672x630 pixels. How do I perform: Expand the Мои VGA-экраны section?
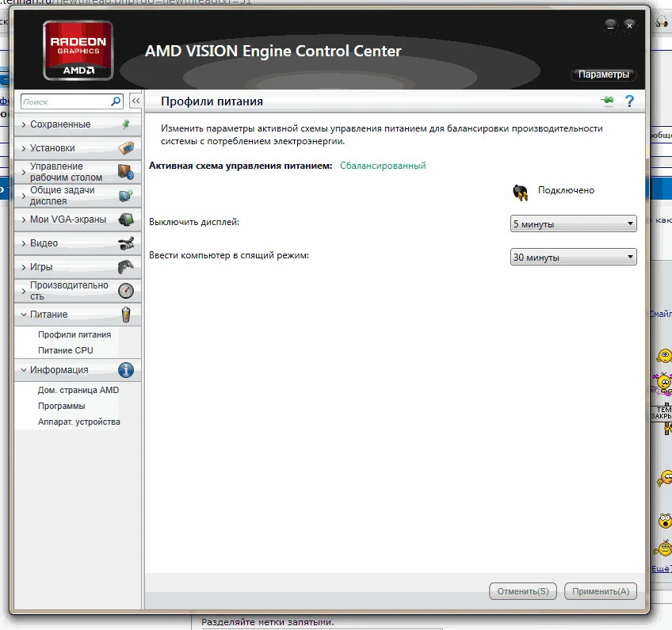coord(78,220)
